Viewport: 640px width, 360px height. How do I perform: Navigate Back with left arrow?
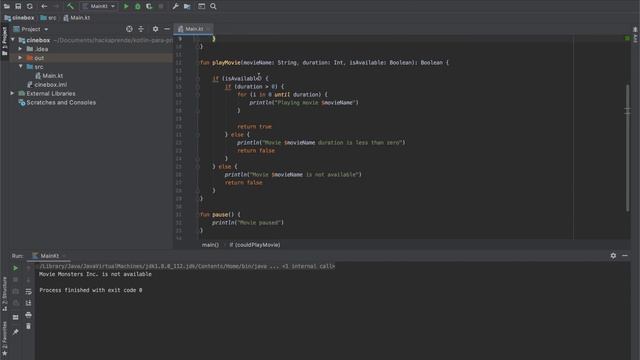click(x=44, y=6)
